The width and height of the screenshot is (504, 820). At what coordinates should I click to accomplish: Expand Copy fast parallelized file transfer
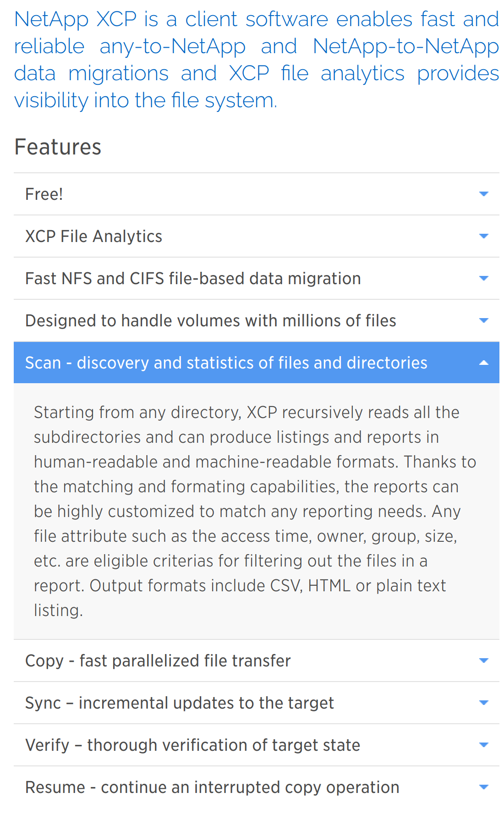coord(158,660)
